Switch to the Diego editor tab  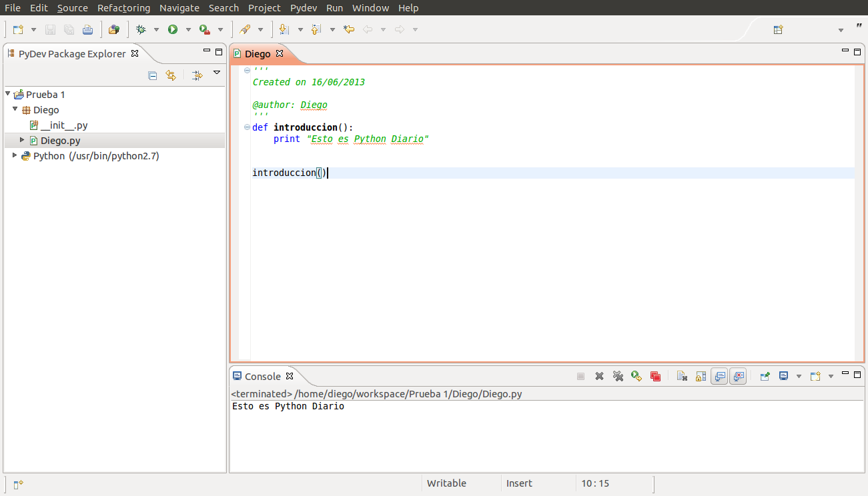click(x=258, y=54)
